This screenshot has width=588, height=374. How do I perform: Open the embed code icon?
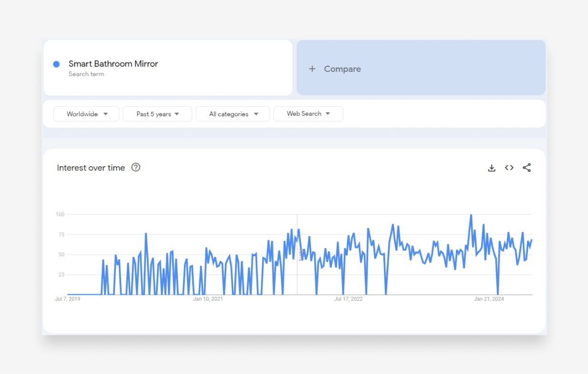point(509,168)
